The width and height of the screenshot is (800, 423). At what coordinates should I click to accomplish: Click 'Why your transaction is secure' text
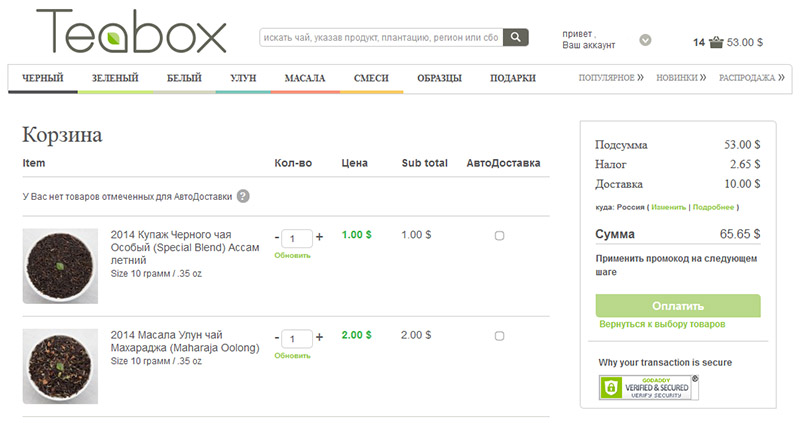tap(665, 362)
